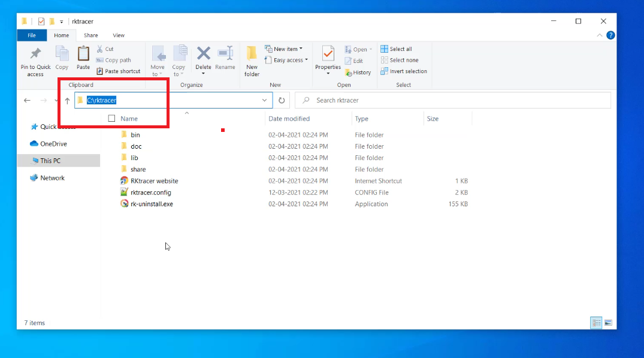The image size is (644, 358).
Task: Open Quick Access Toolbar customize dropdown
Action: 61,22
